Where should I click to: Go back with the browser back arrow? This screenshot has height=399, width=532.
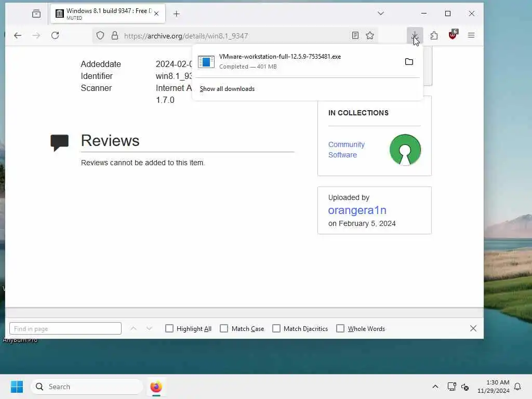[18, 35]
